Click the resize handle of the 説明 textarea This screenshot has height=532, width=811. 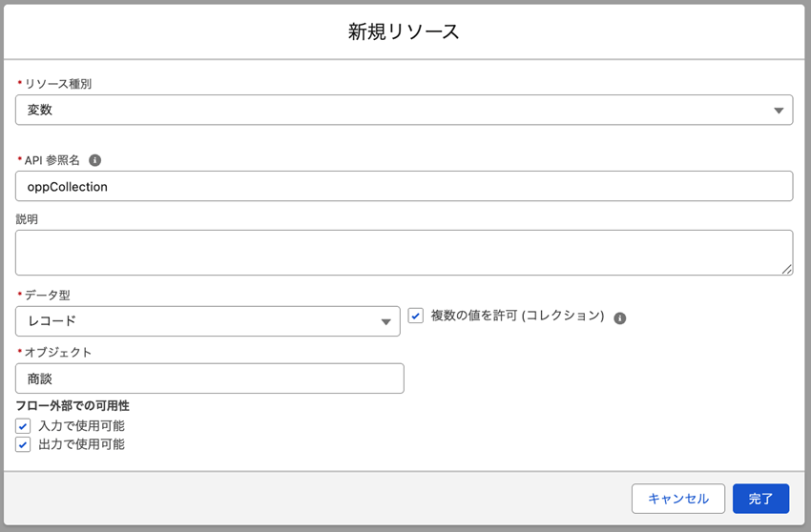[x=786, y=270]
